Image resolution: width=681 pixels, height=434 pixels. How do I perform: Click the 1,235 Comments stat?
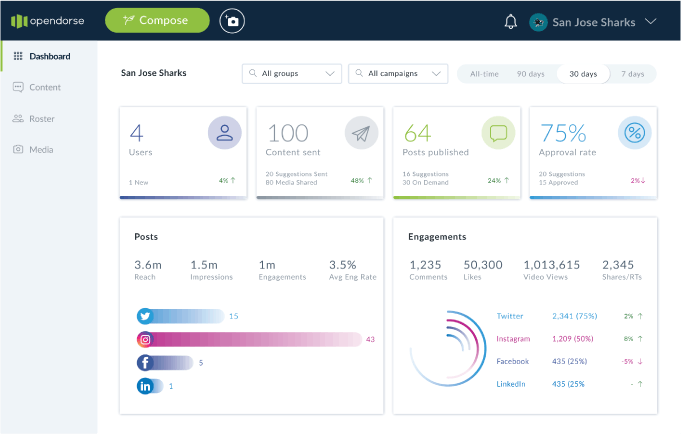428,270
